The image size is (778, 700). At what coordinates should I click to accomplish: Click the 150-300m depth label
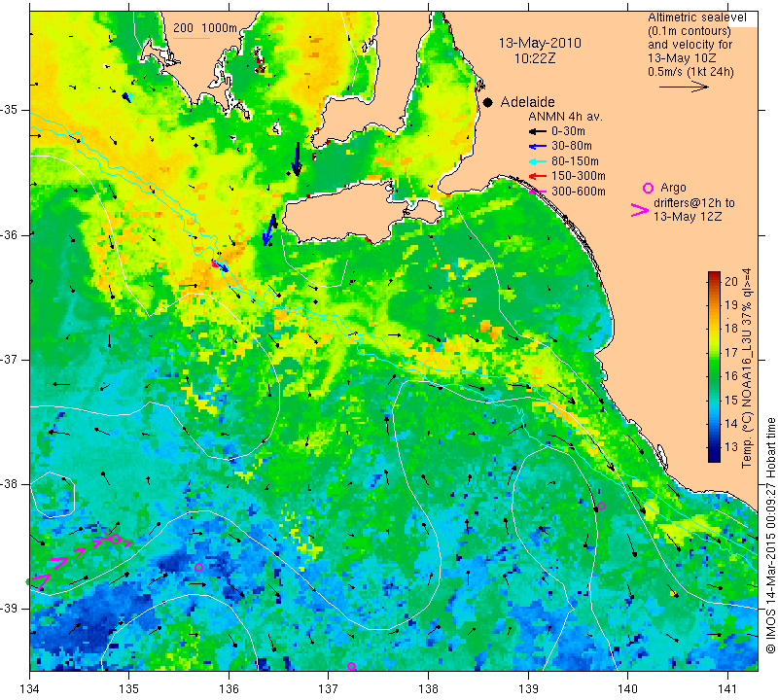pyautogui.click(x=579, y=176)
